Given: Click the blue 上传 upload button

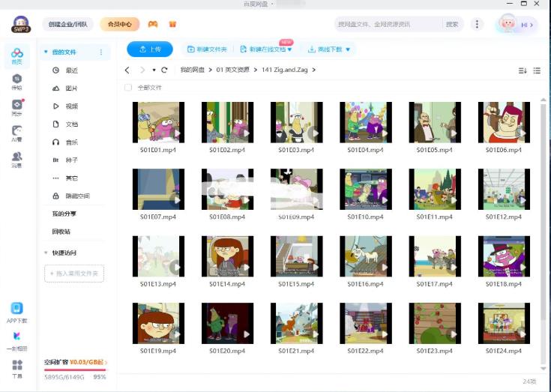Looking at the screenshot, I should pos(150,49).
